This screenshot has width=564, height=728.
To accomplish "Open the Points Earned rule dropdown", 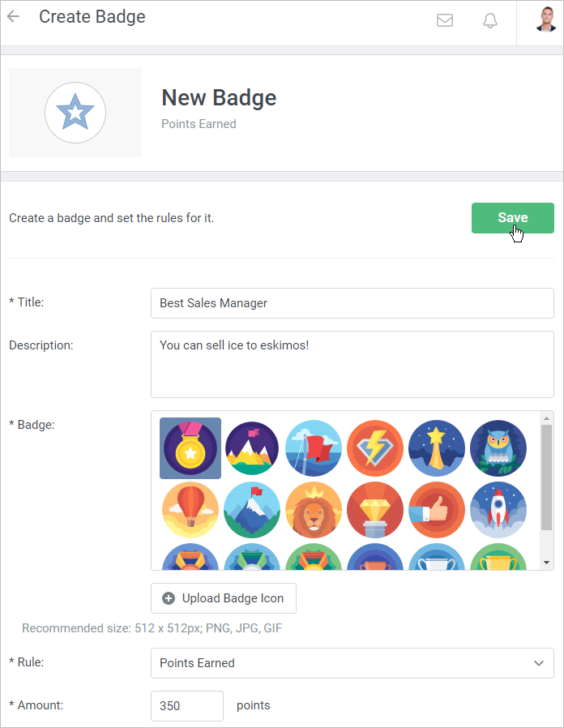I will pyautogui.click(x=352, y=662).
